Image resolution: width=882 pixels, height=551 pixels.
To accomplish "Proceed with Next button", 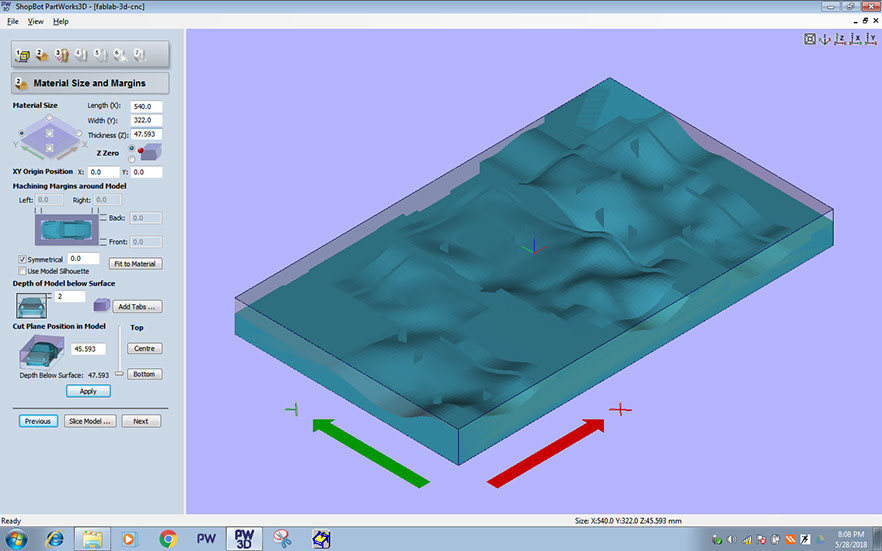I will [x=141, y=421].
